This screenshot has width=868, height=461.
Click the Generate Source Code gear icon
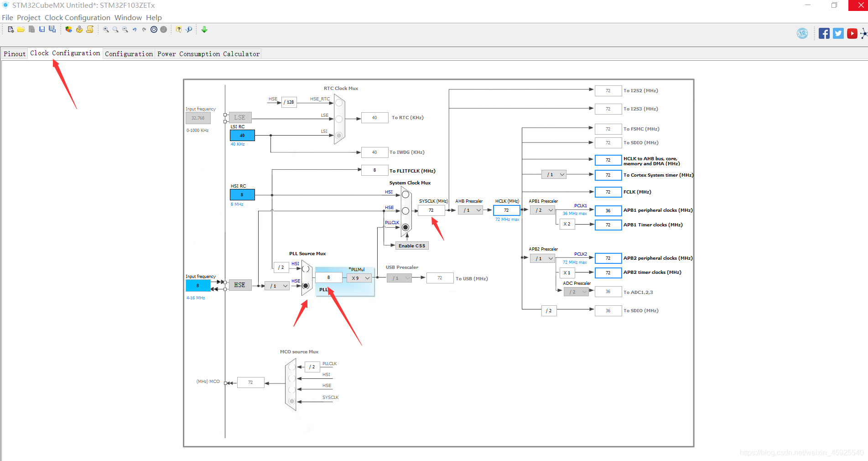point(79,30)
